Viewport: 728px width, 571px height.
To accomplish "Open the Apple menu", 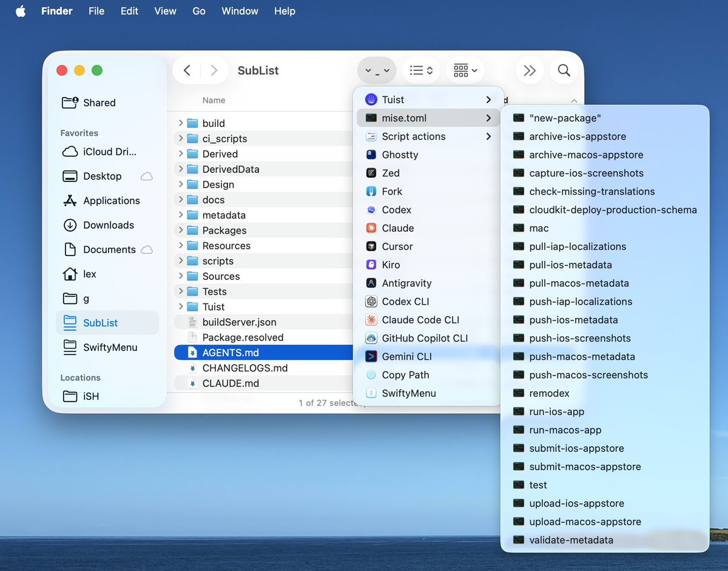I will click(x=21, y=11).
